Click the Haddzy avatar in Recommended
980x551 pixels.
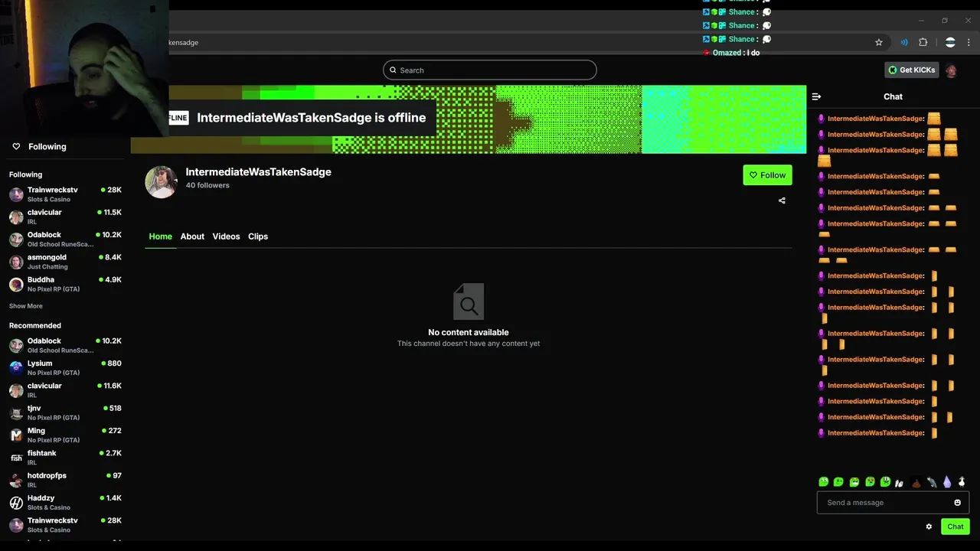coord(16,503)
